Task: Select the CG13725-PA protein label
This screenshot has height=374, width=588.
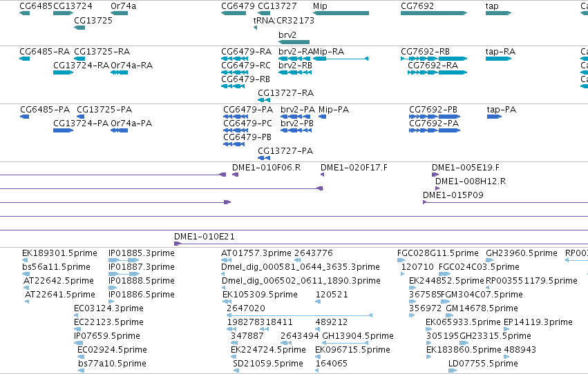Action: tap(104, 110)
